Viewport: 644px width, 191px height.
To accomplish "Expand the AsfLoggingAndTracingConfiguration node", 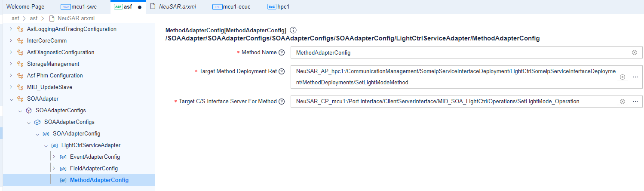I will pyautogui.click(x=11, y=29).
